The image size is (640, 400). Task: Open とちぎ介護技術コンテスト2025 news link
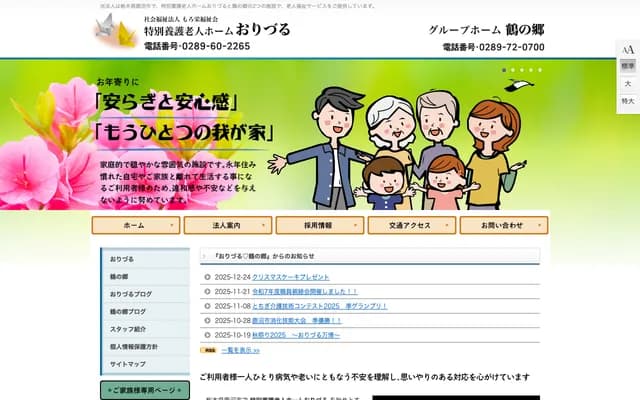pyautogui.click(x=320, y=306)
